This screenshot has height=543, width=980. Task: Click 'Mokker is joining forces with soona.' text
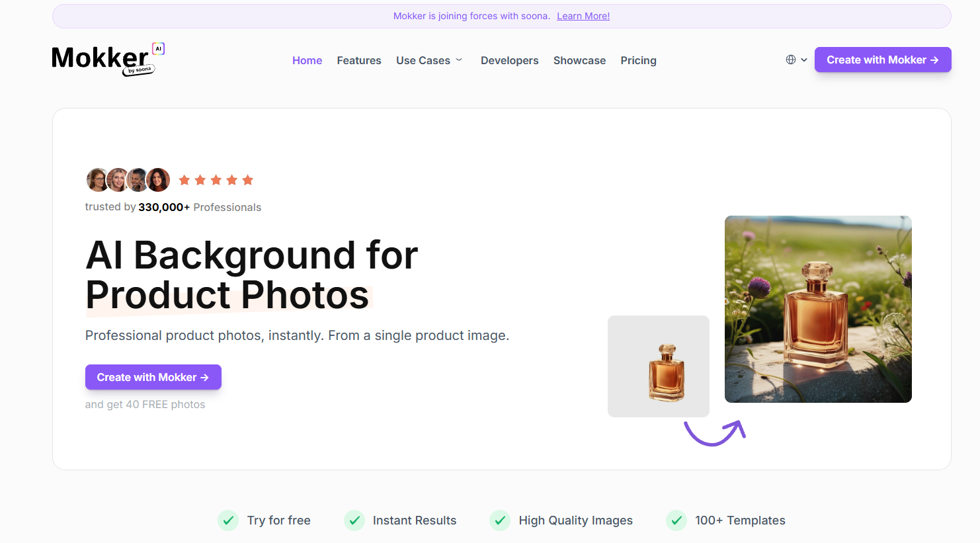[471, 16]
